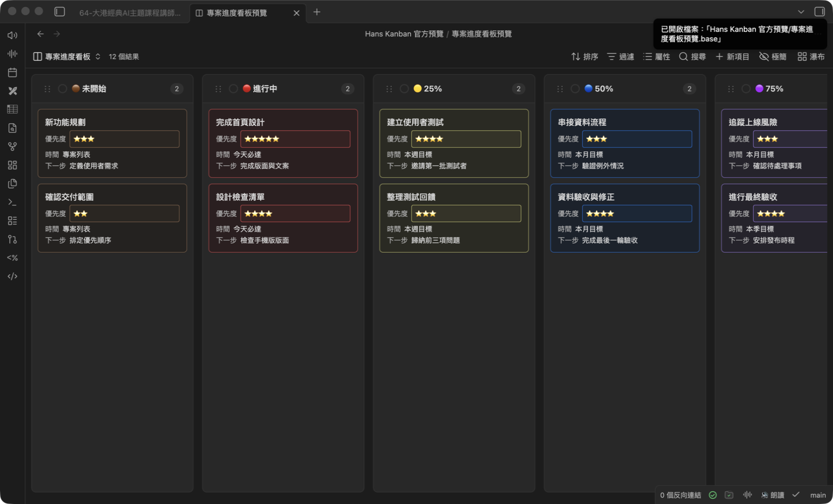
Task: Click the folder check icon in status bar
Action: (729, 495)
